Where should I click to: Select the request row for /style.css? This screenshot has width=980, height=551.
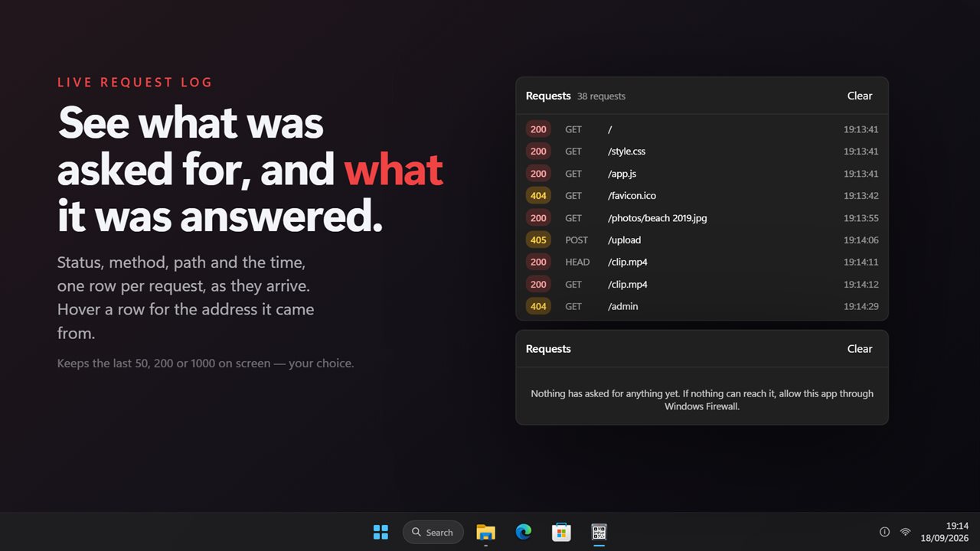pos(702,152)
